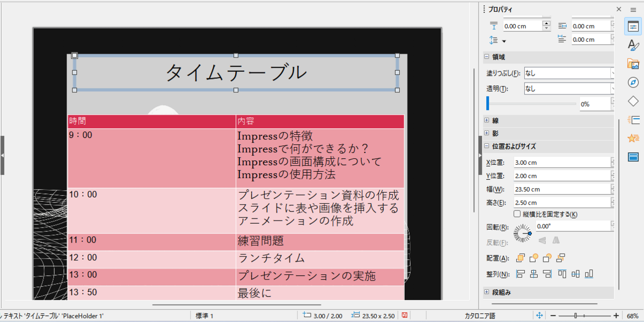Expand the 段組み section
The image size is (644, 322).
pos(487,292)
